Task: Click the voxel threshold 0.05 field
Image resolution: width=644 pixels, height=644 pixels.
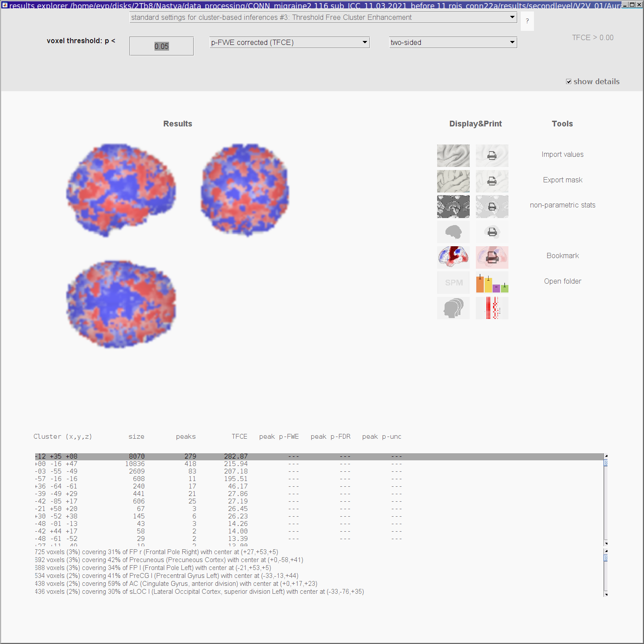Action: (x=162, y=46)
